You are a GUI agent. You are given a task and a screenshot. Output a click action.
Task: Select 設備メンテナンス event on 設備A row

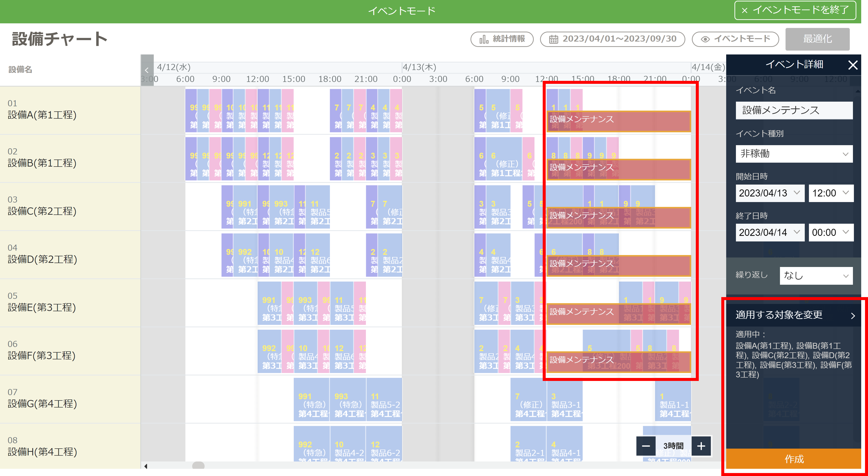619,121
